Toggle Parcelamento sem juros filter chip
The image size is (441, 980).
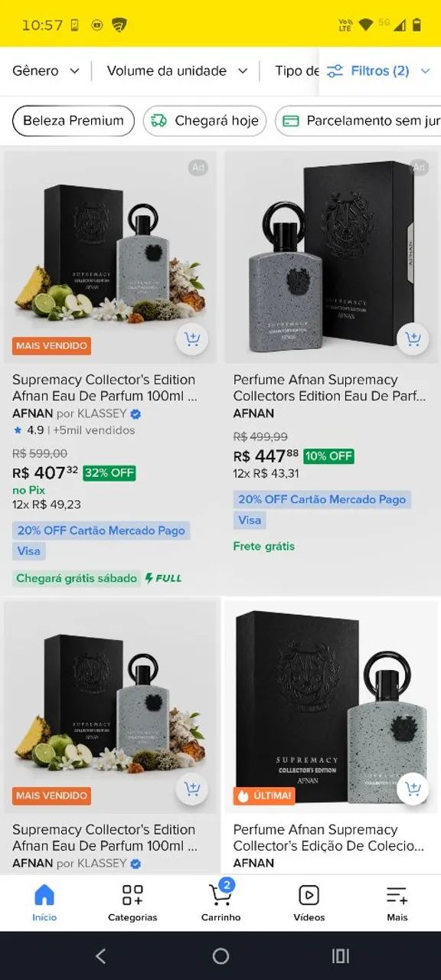(x=358, y=121)
